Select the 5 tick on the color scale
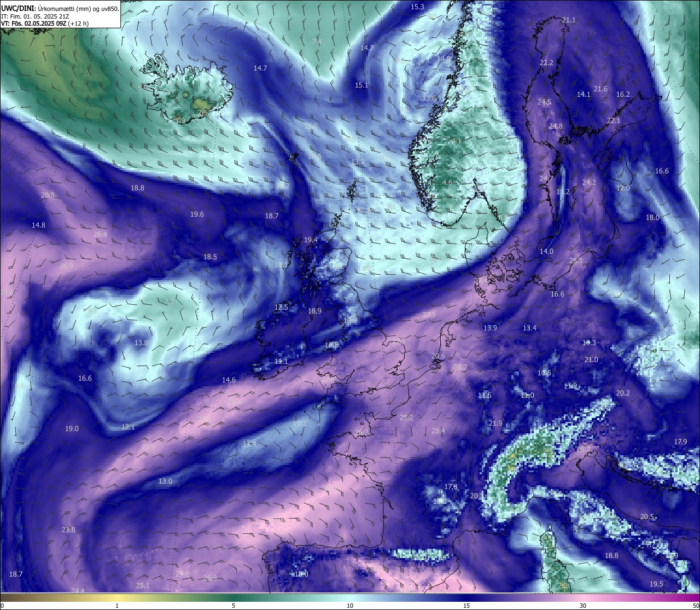This screenshot has height=610, width=700. point(234,605)
